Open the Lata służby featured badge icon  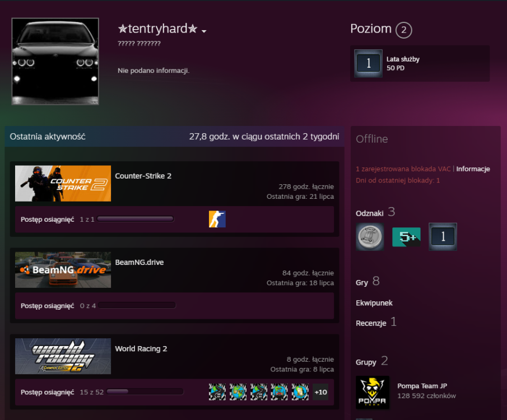point(368,63)
